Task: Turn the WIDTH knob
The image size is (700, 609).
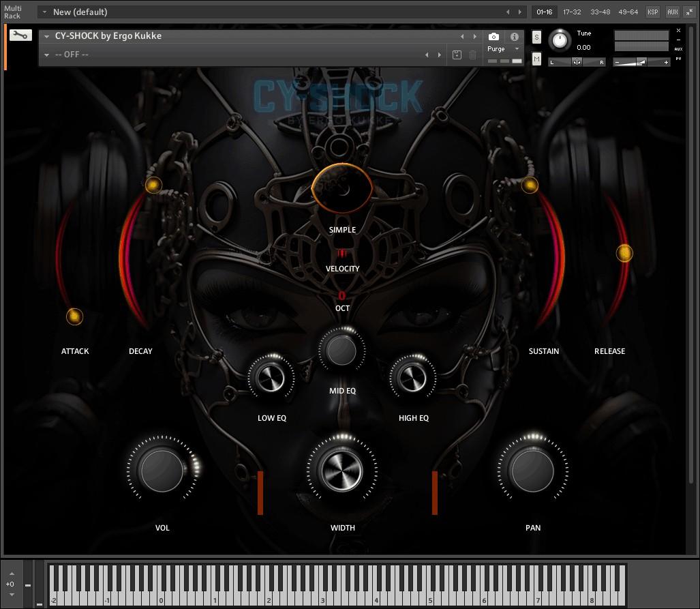Action: point(342,471)
